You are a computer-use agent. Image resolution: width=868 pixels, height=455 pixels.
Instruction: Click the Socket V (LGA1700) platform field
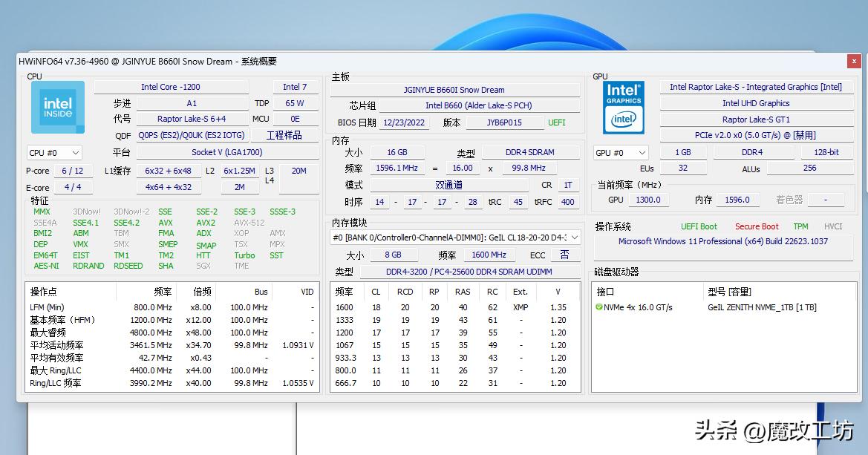(228, 152)
